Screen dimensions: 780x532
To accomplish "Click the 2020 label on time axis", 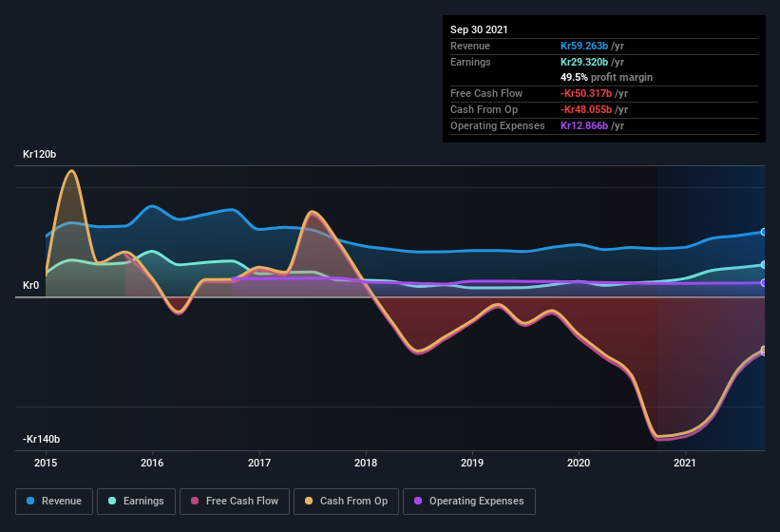I will (579, 464).
